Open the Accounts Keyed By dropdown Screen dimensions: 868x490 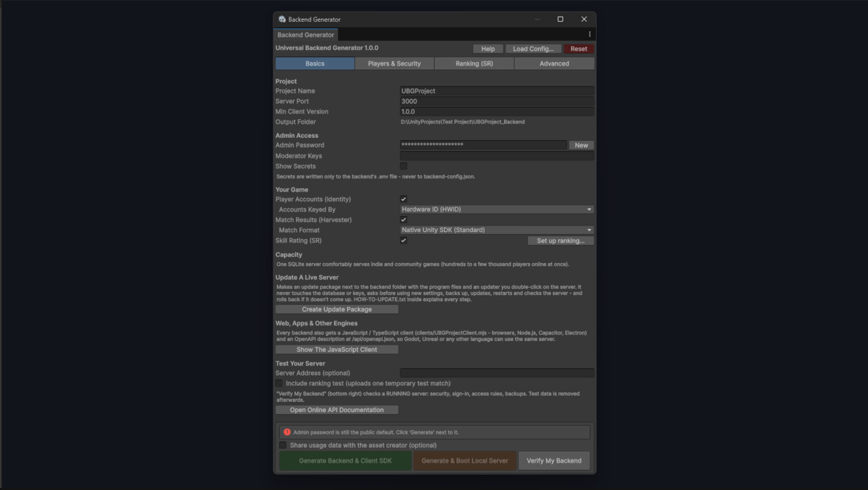(x=497, y=210)
